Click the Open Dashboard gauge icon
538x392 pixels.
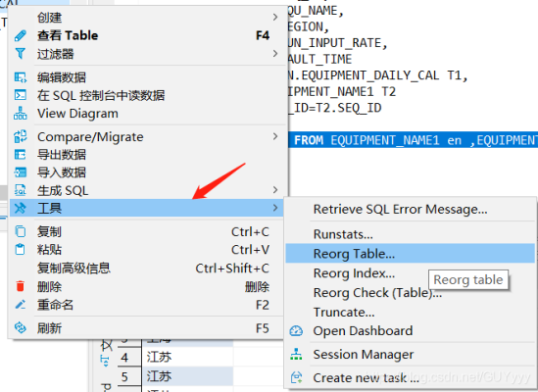click(296, 331)
